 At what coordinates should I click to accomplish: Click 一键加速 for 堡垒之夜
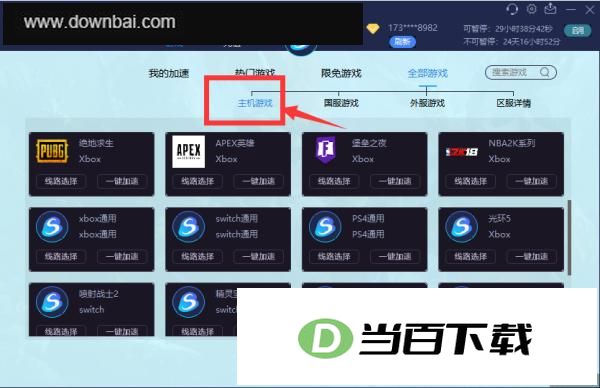click(395, 181)
